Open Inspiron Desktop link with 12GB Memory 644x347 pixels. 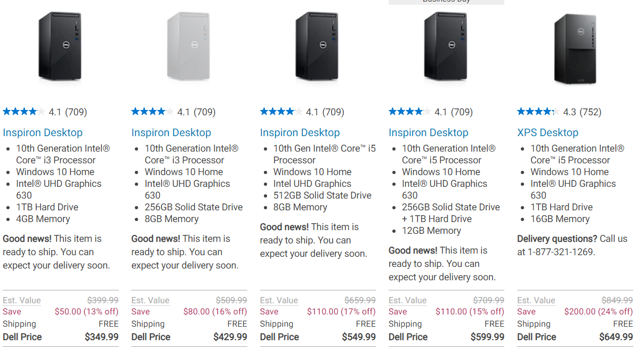[x=428, y=132]
